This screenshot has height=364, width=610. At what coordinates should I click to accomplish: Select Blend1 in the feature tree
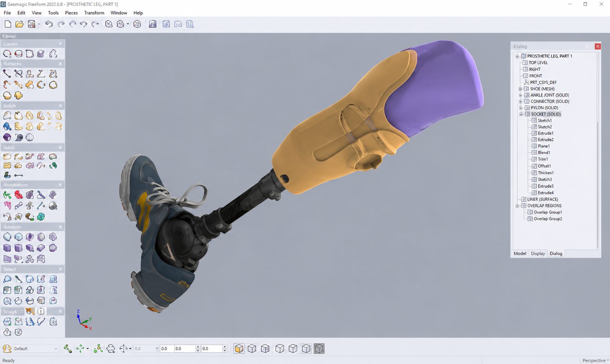point(544,153)
